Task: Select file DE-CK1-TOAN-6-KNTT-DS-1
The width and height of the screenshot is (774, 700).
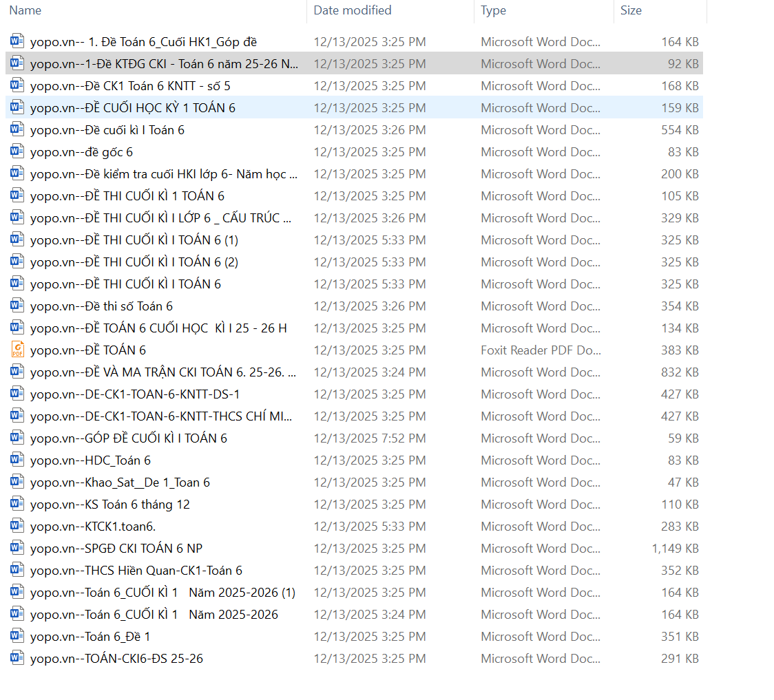Action: [x=134, y=394]
